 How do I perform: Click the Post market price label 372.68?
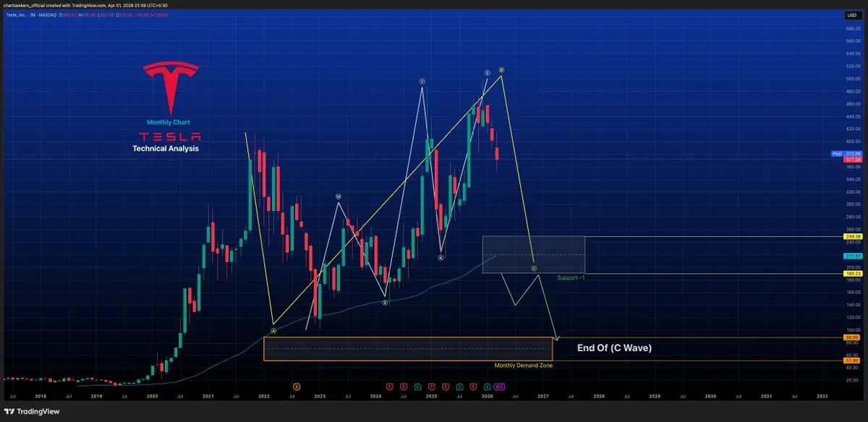click(x=846, y=154)
